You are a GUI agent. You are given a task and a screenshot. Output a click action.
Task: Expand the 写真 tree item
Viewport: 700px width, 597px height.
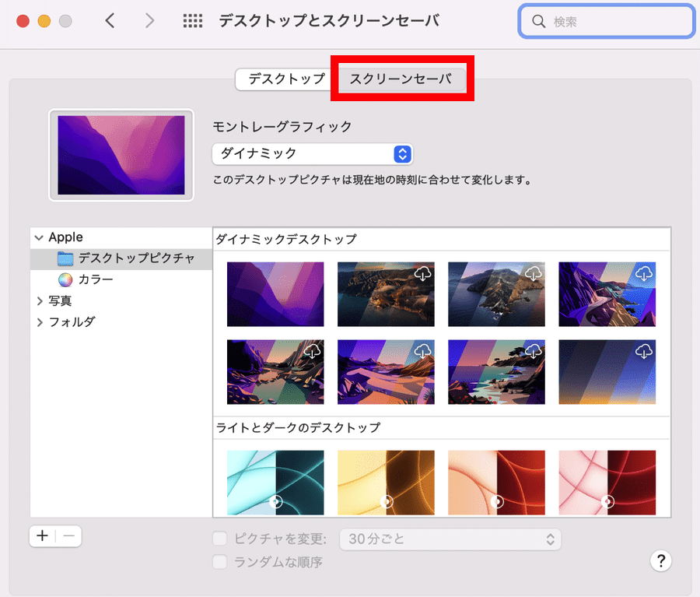coord(40,300)
